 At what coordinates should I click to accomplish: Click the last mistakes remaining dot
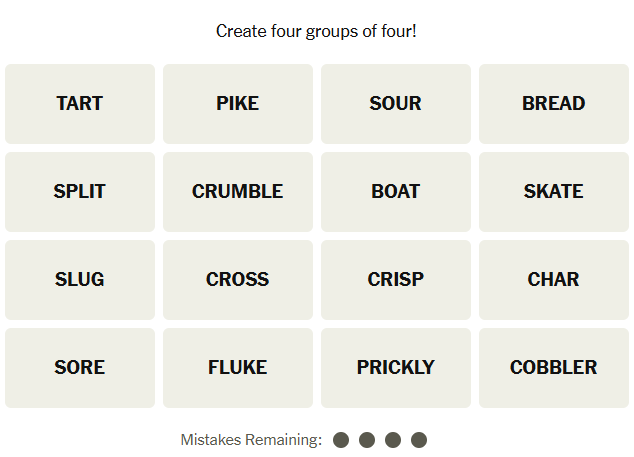tap(419, 440)
